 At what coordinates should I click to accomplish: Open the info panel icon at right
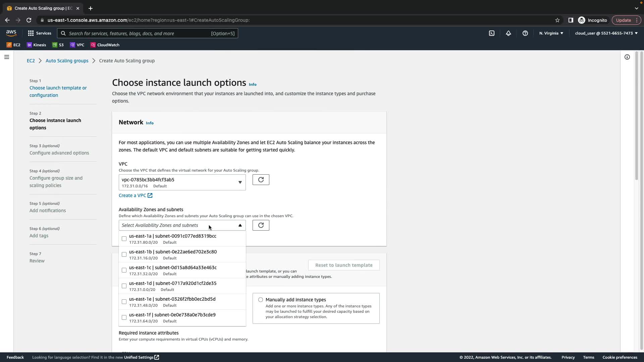(x=627, y=57)
